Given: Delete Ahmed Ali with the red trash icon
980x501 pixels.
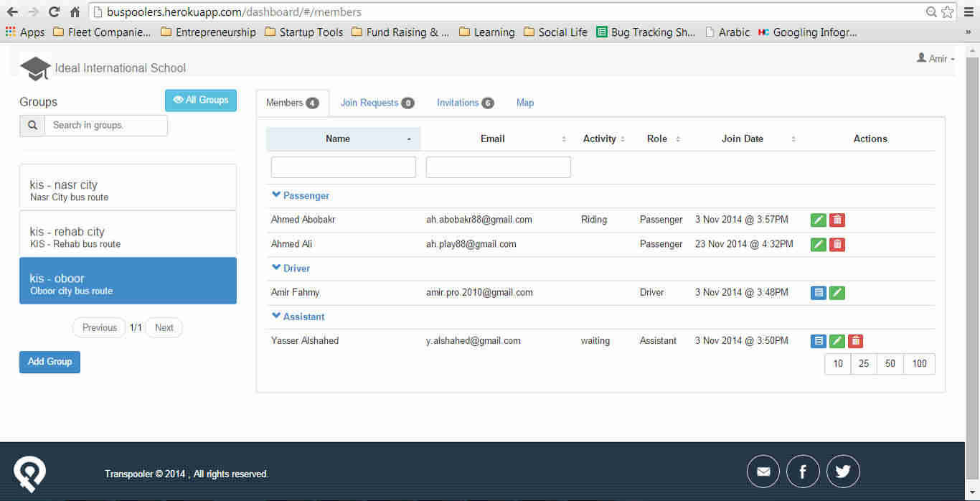Looking at the screenshot, I should click(x=837, y=244).
